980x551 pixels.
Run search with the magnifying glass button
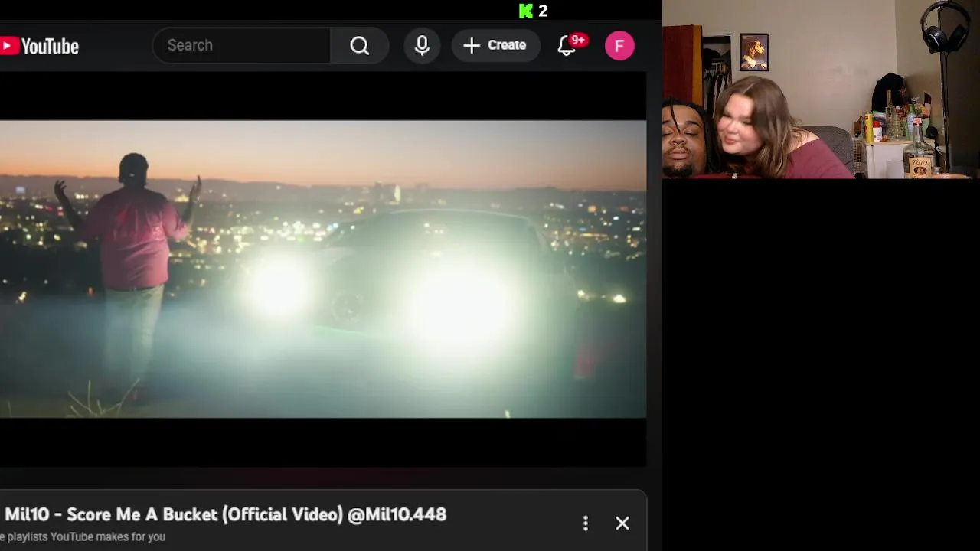click(x=360, y=45)
